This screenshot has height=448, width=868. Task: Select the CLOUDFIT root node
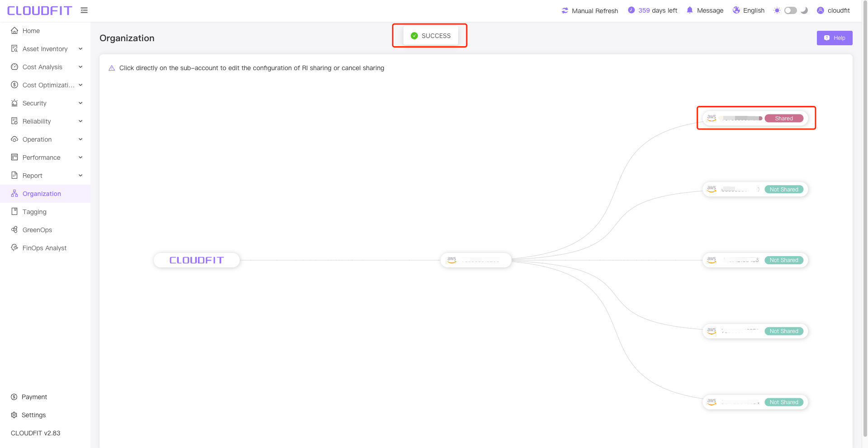197,260
